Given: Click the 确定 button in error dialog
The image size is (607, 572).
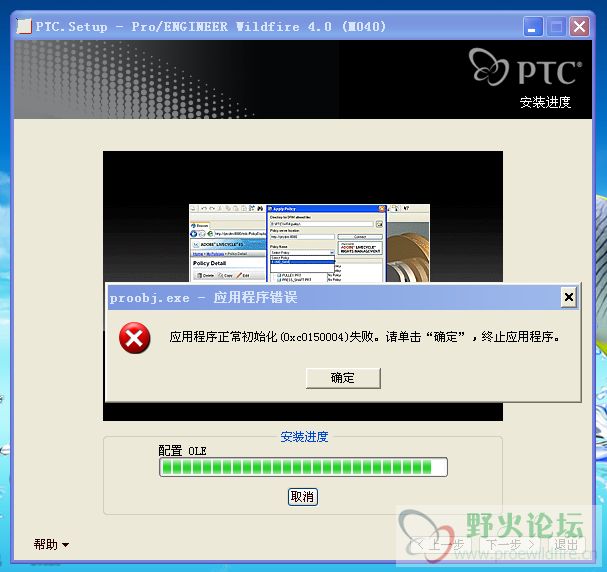Looking at the screenshot, I should pos(343,378).
